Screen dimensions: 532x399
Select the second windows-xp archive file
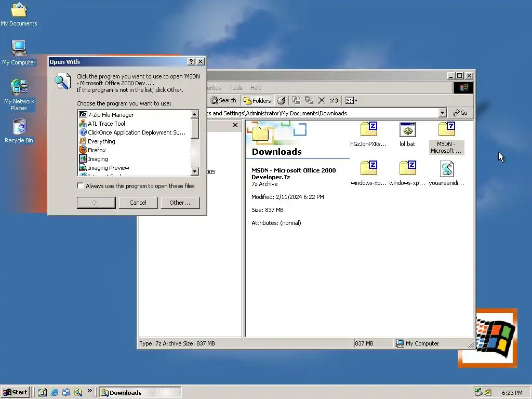407,174
